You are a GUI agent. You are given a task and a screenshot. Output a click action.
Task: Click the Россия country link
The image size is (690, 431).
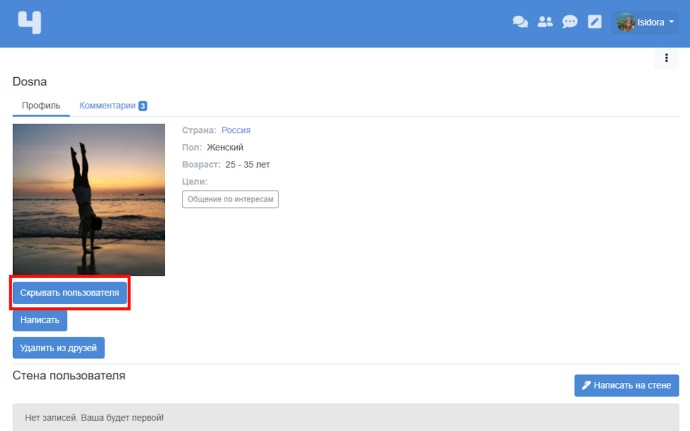(x=236, y=130)
